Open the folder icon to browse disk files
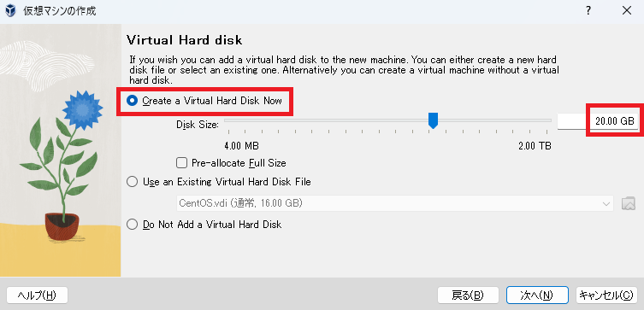This screenshot has width=644, height=310. 629,203
